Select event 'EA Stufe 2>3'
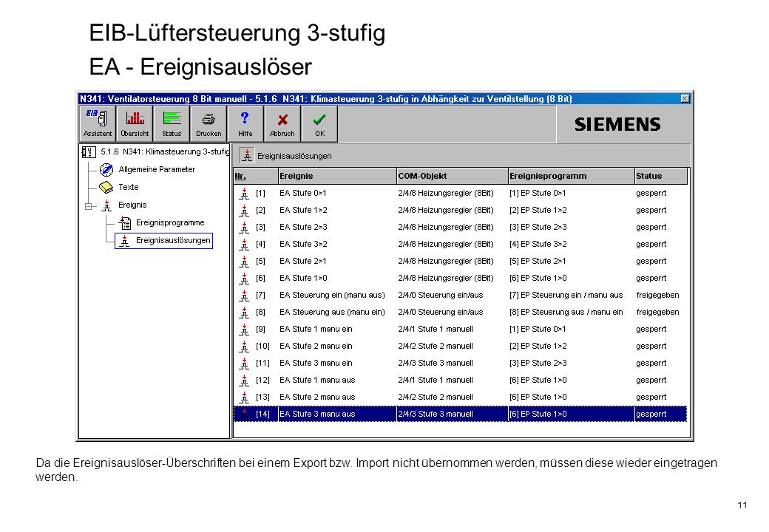The image size is (769, 532). pyautogui.click(x=303, y=228)
